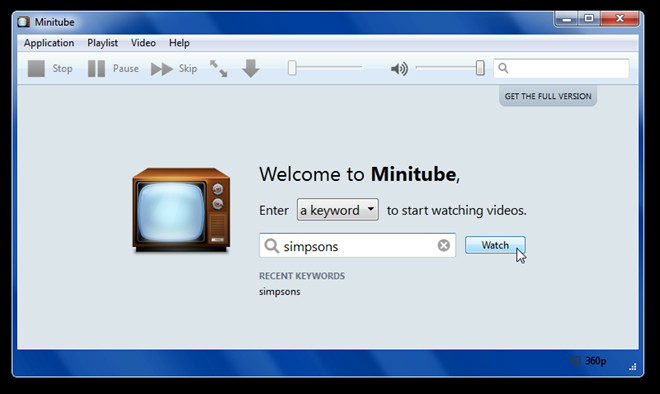Click the video seek slider handle
The height and width of the screenshot is (394, 660).
[x=292, y=68]
